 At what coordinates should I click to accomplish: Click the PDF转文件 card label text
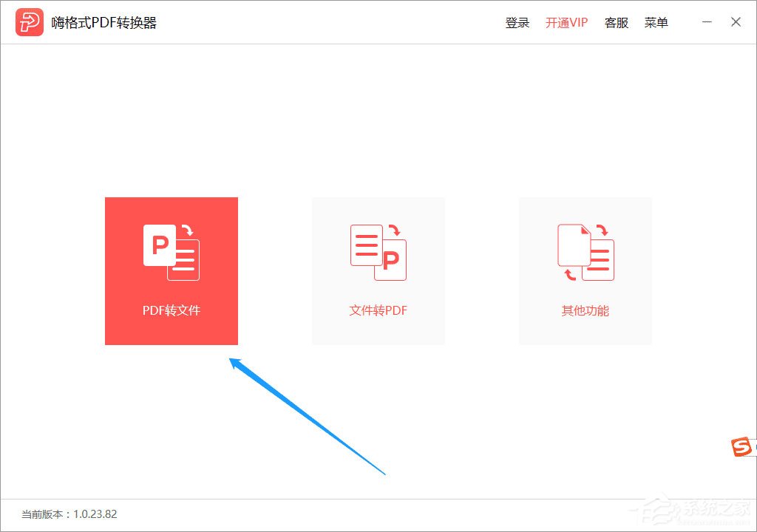pos(171,310)
